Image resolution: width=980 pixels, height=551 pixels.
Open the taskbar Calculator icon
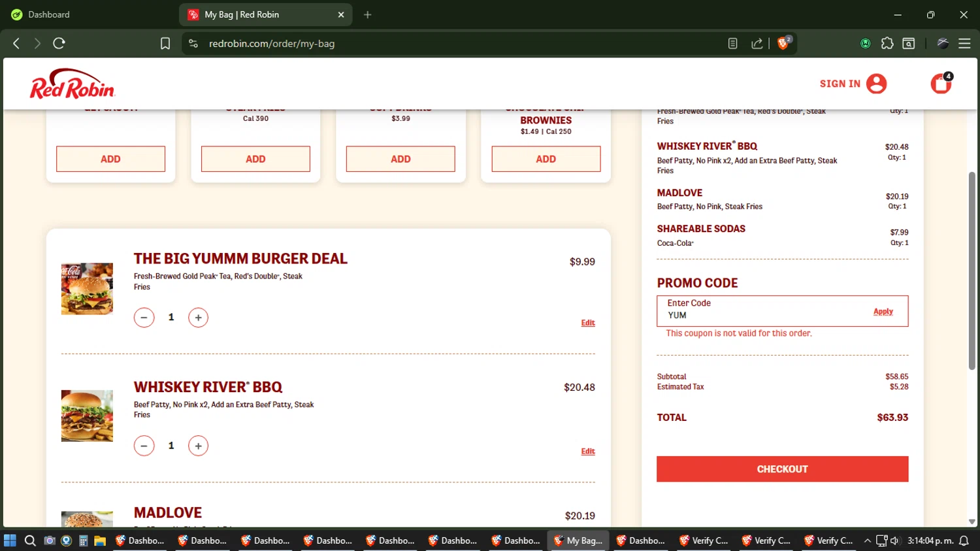83,541
